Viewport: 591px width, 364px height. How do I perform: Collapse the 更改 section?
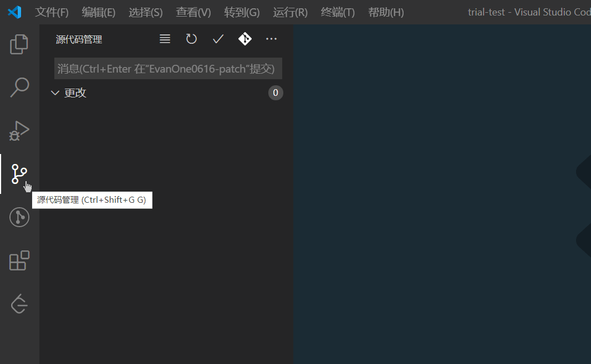click(55, 93)
